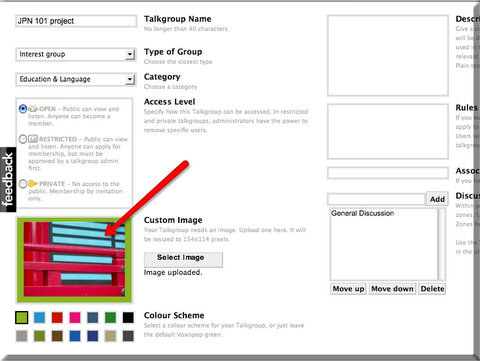
Task: Choose the light blue colour swatch
Action: [x=39, y=318]
